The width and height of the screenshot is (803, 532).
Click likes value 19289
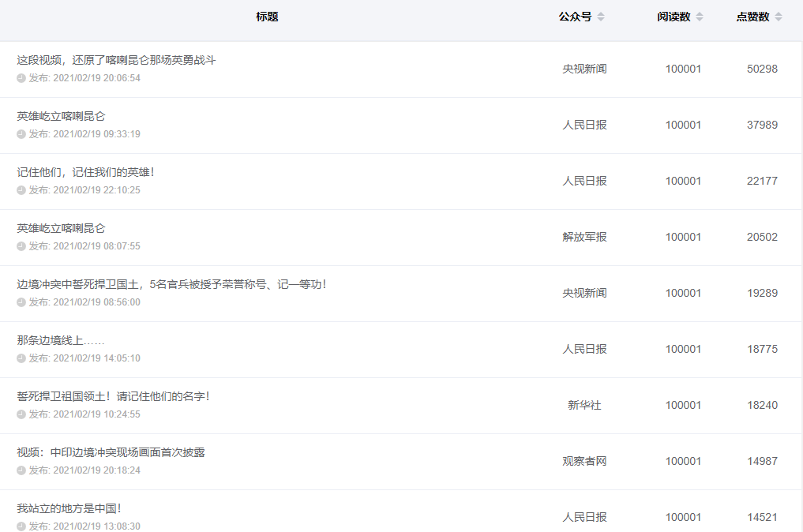point(762,294)
